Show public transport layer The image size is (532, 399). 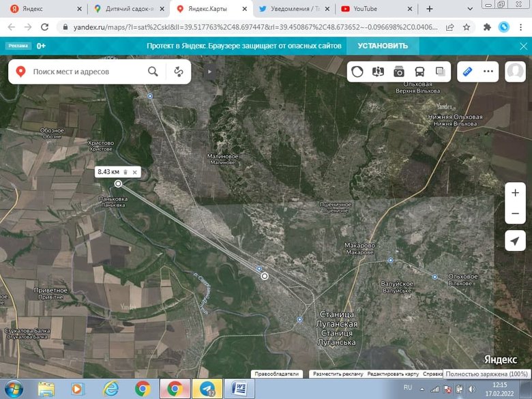click(420, 72)
